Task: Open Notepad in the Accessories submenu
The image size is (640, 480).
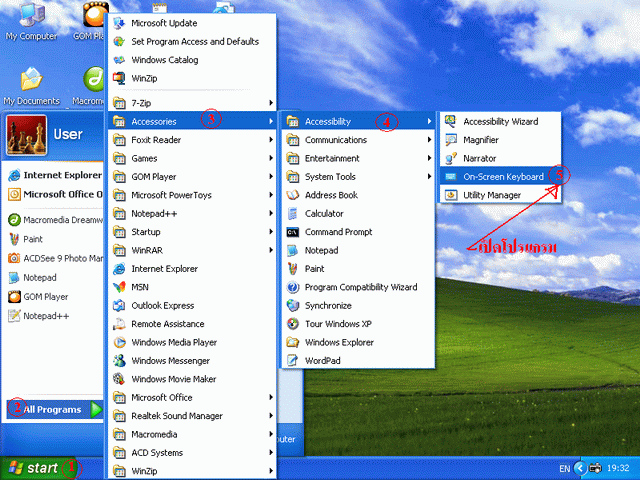Action: [x=358, y=250]
